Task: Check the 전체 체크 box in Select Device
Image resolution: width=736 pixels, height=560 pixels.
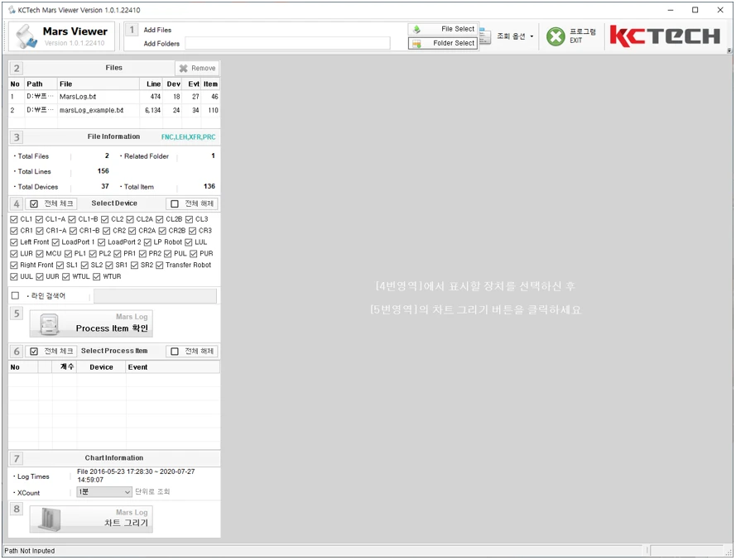Action: tap(34, 204)
